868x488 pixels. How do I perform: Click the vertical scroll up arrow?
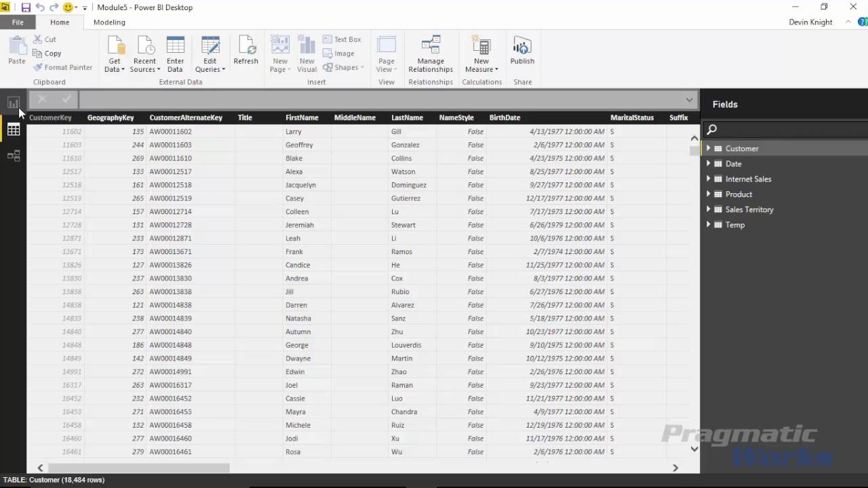pos(694,138)
